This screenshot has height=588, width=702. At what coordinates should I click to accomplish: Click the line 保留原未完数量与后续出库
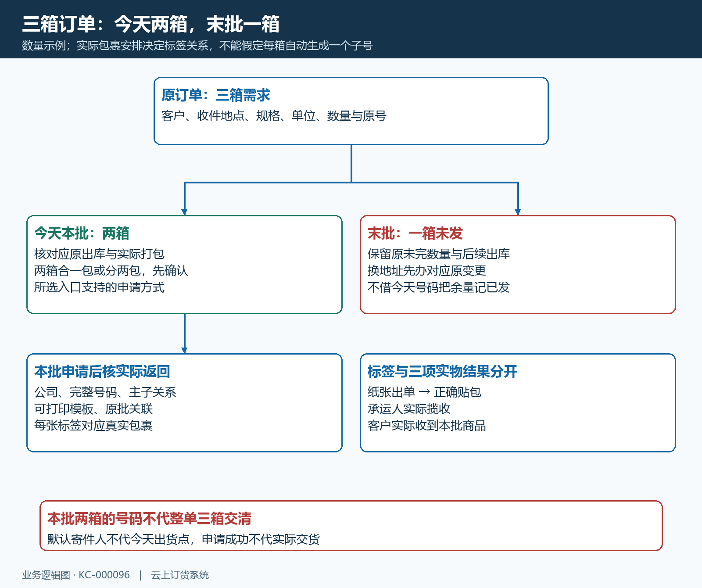pyautogui.click(x=439, y=254)
